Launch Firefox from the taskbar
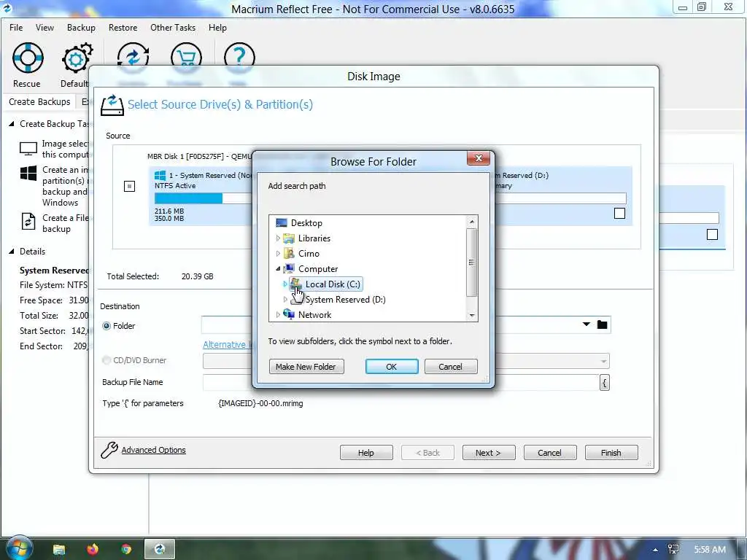Screen dimensions: 747x560 [93, 549]
